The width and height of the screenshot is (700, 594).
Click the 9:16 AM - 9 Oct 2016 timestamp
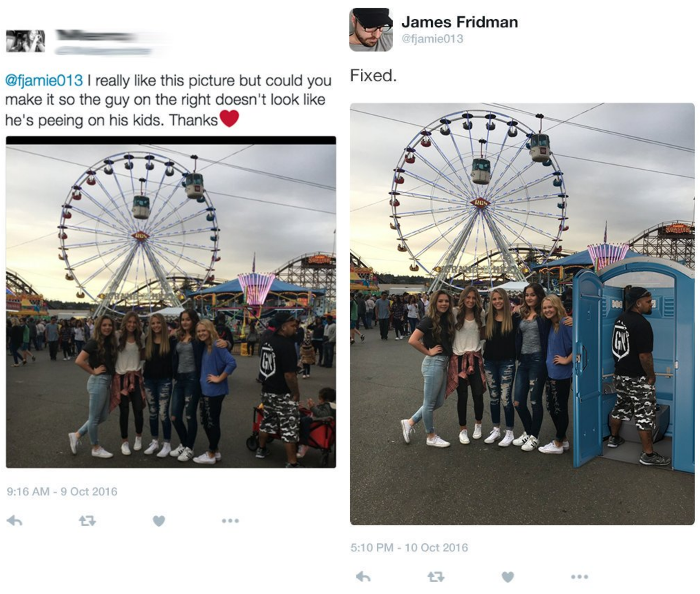click(x=62, y=491)
